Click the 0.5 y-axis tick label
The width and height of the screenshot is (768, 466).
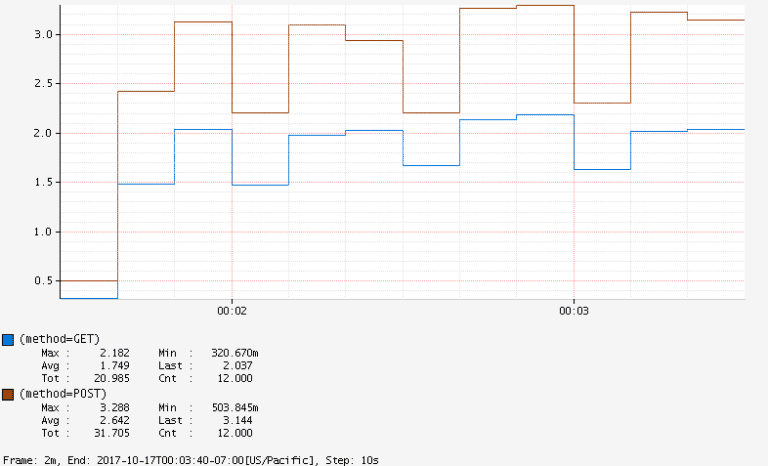pyautogui.click(x=41, y=281)
